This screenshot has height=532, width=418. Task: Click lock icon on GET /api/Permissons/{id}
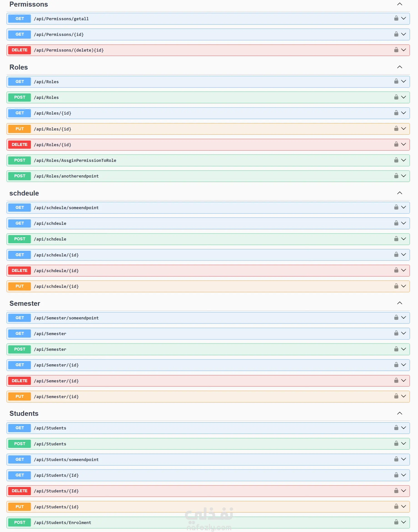click(x=396, y=34)
